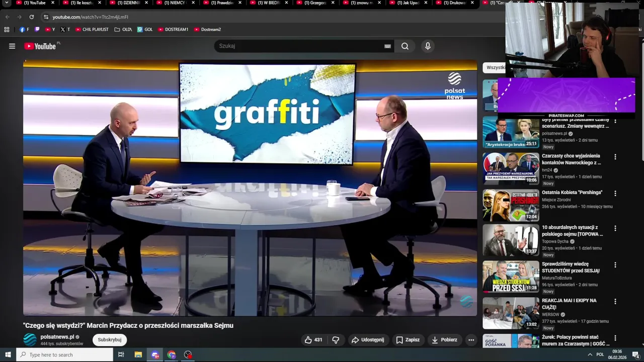
Task: Open the CHIL PLAYLIST bookmark
Action: (92, 30)
